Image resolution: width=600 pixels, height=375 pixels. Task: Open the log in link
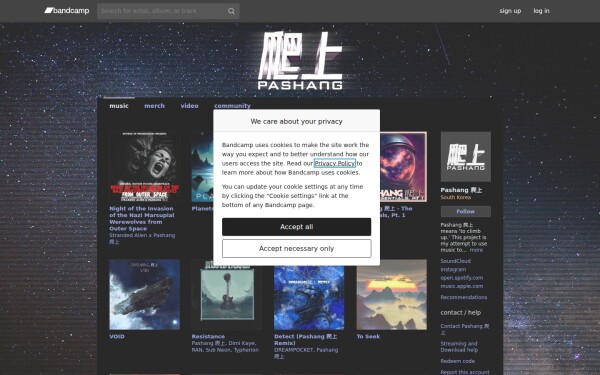[541, 11]
